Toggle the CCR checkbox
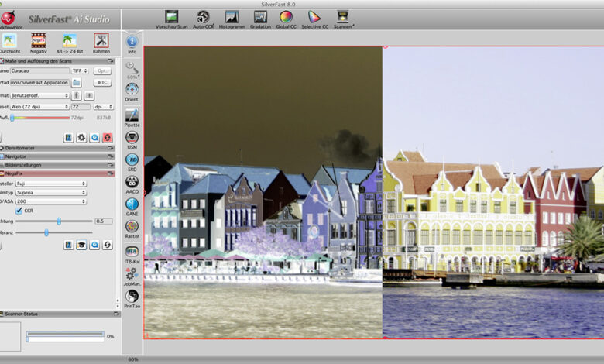The width and height of the screenshot is (604, 364). (19, 210)
